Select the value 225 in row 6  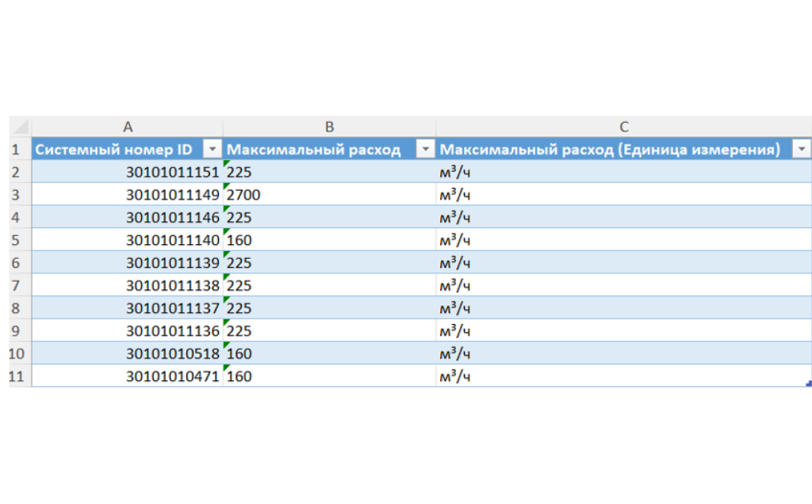point(329,263)
